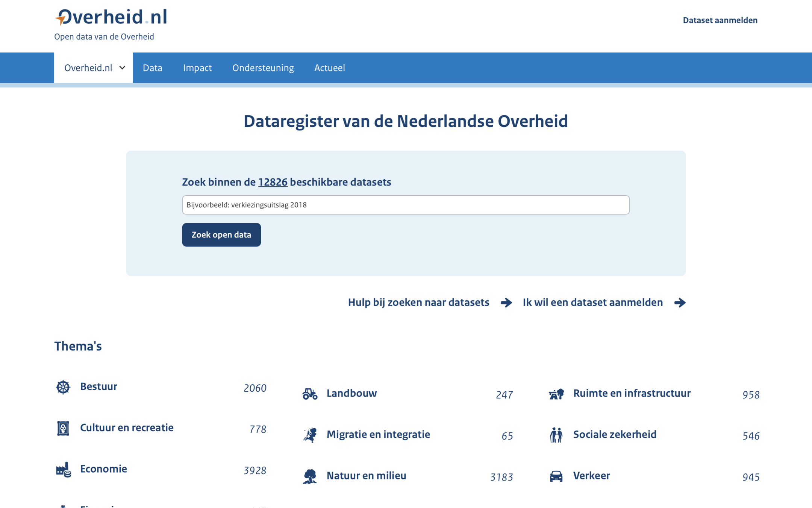Open the 12826 datasets count link
Image resolution: width=812 pixels, height=508 pixels.
coord(273,182)
